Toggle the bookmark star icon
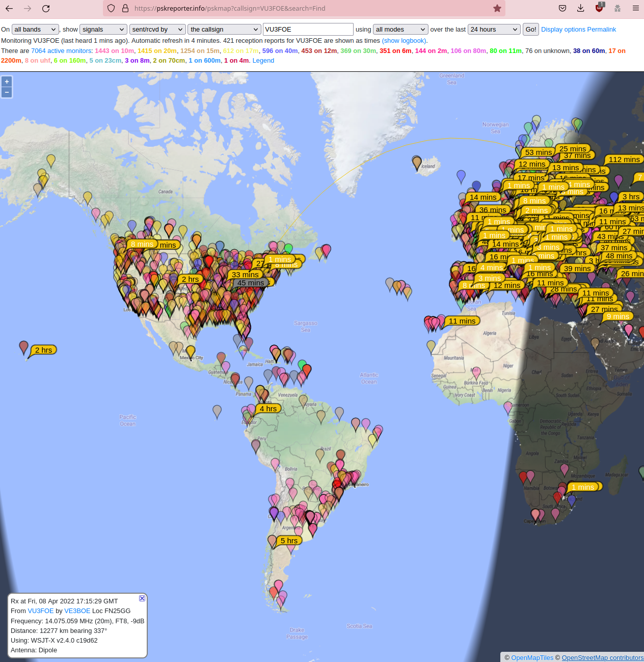The width and height of the screenshot is (644, 662). pos(497,8)
